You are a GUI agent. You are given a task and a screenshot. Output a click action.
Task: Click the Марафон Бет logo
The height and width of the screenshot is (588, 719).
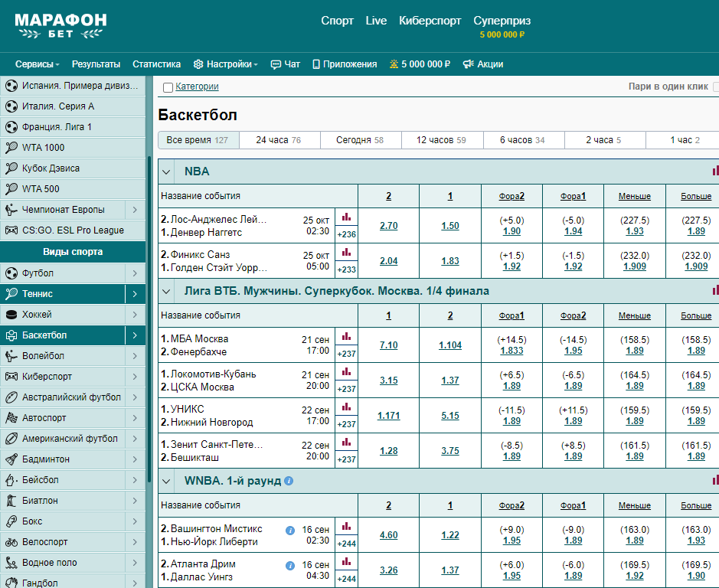tap(61, 26)
